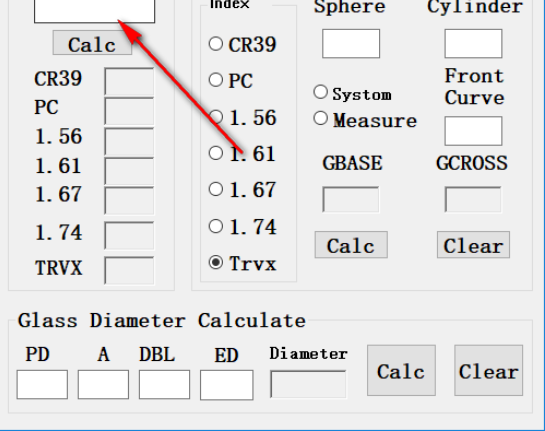Click the Calc button above CR39 list
The width and height of the screenshot is (545, 431).
92,42
